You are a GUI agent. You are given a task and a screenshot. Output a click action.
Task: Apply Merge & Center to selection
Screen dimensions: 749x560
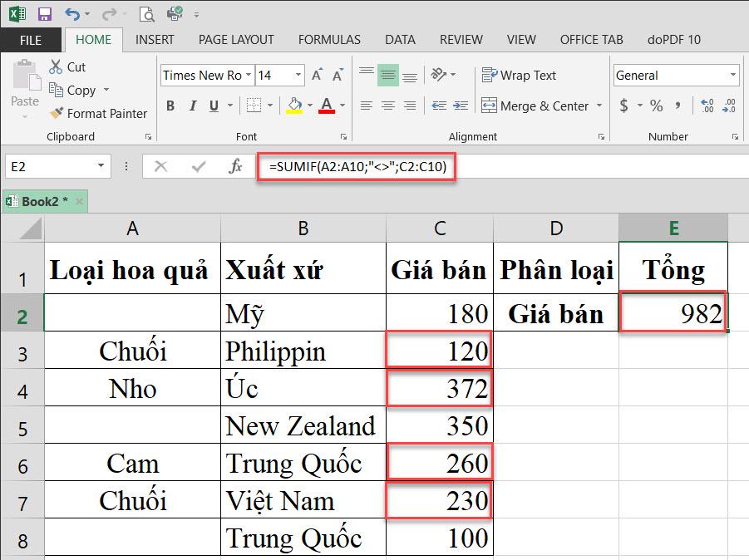pyautogui.click(x=536, y=106)
